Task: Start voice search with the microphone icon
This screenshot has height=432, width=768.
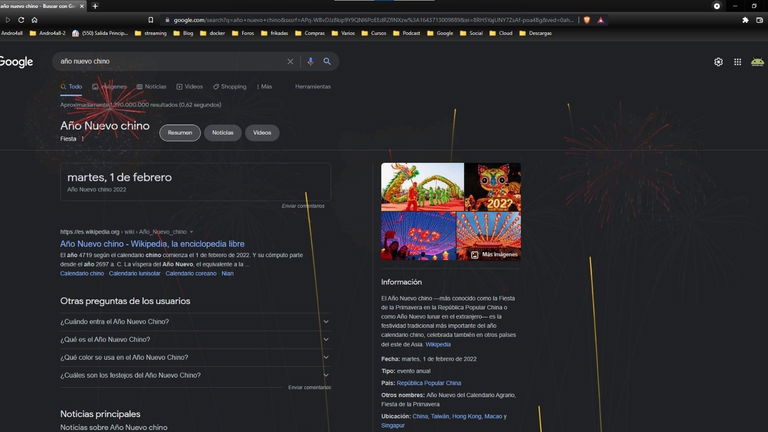Action: 311,61
